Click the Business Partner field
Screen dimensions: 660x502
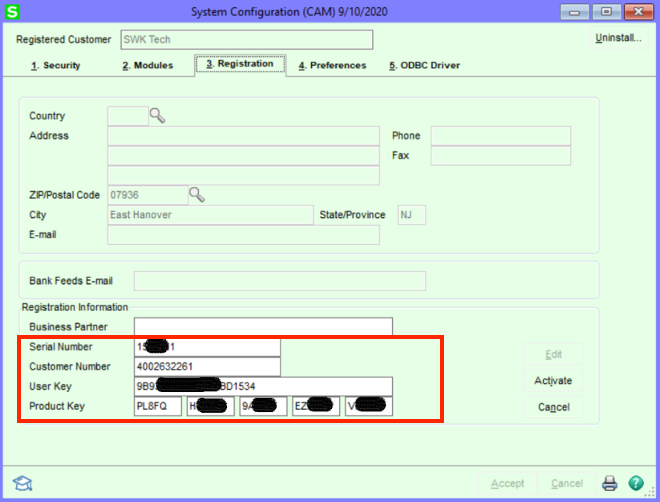click(263, 327)
